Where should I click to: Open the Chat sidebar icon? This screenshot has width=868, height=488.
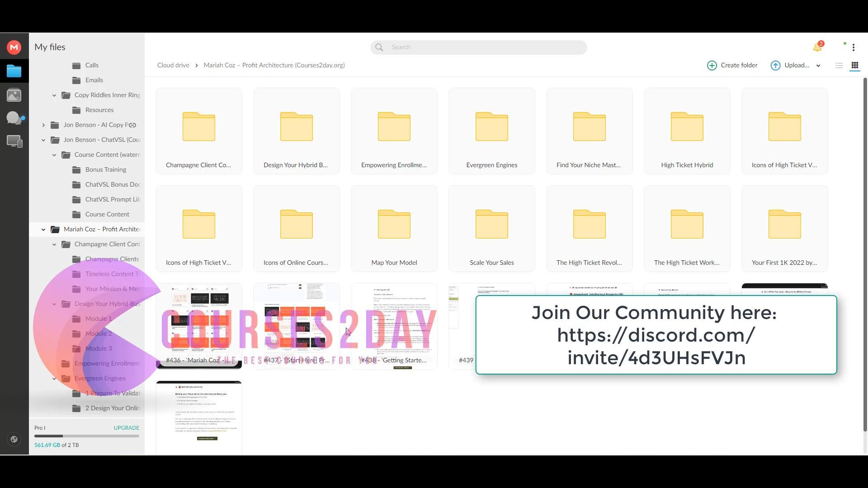pyautogui.click(x=15, y=118)
